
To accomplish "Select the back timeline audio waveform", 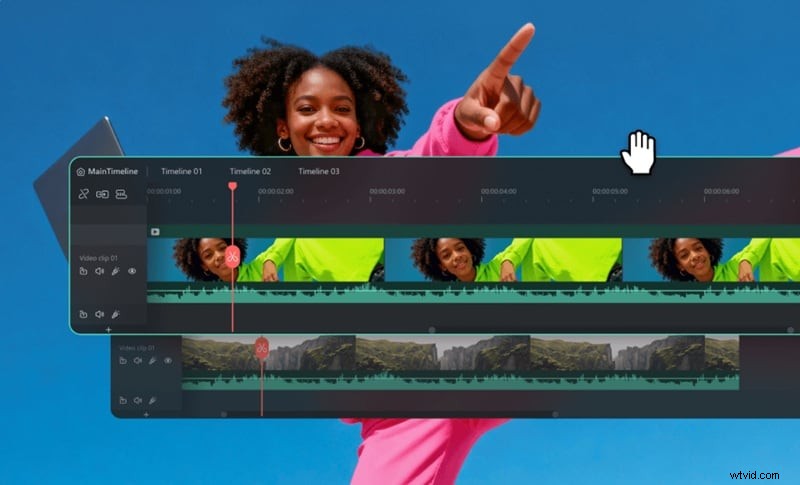I will [x=461, y=381].
